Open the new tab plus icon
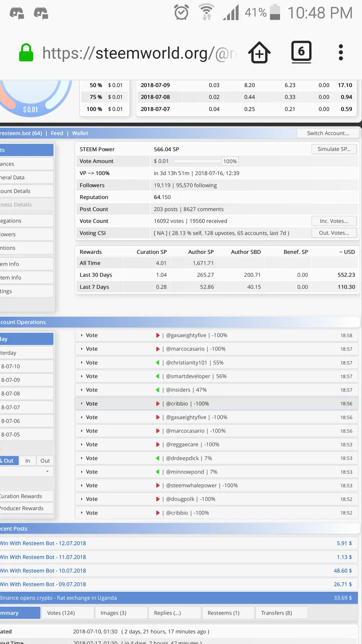362x644 pixels. pos(259,52)
